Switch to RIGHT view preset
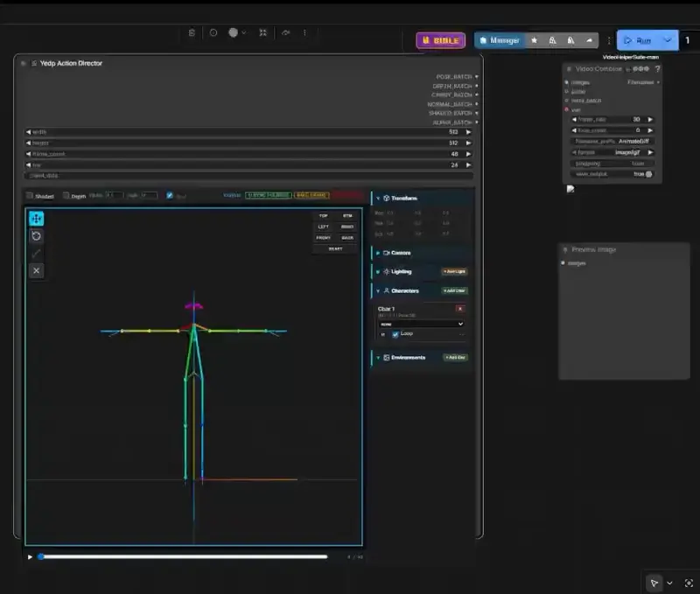Viewport: 700px width, 594px height. point(347,227)
